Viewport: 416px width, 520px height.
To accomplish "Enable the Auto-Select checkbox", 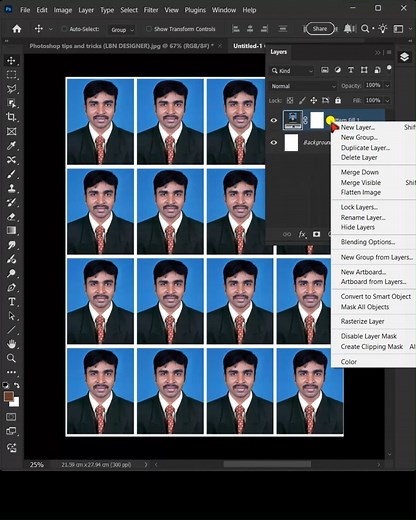I will [64, 29].
